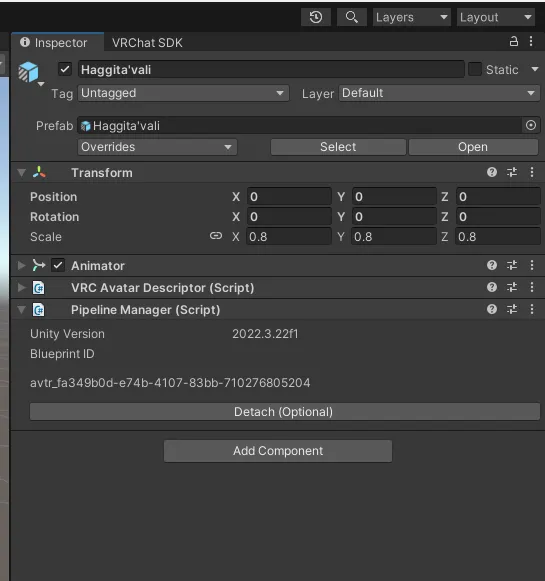
Task: Open the Layers dropdown
Action: pyautogui.click(x=412, y=17)
